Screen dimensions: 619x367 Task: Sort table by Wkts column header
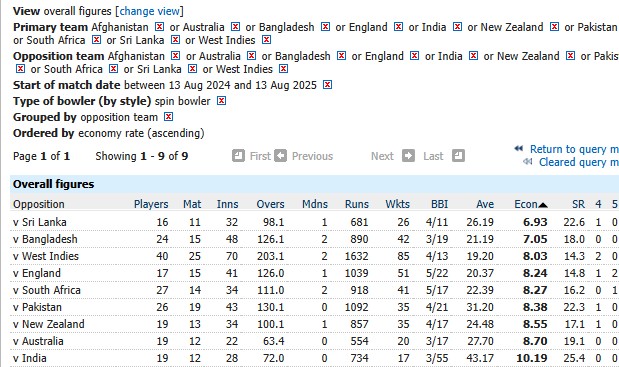pos(398,204)
